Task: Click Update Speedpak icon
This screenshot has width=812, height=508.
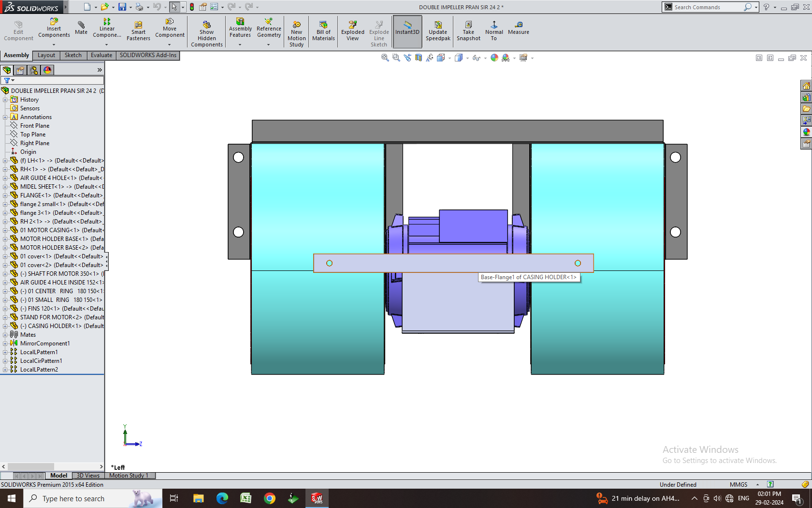Action: (438, 31)
